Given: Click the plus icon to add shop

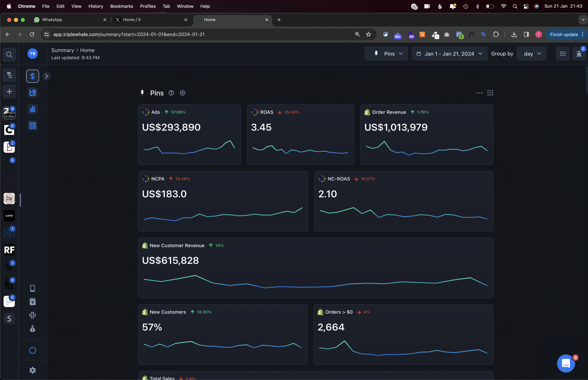Looking at the screenshot, I should pyautogui.click(x=9, y=92).
